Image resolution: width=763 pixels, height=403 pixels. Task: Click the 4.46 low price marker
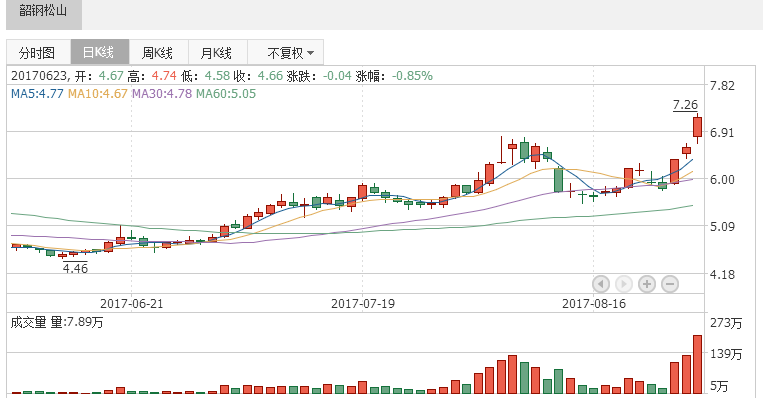coord(75,268)
